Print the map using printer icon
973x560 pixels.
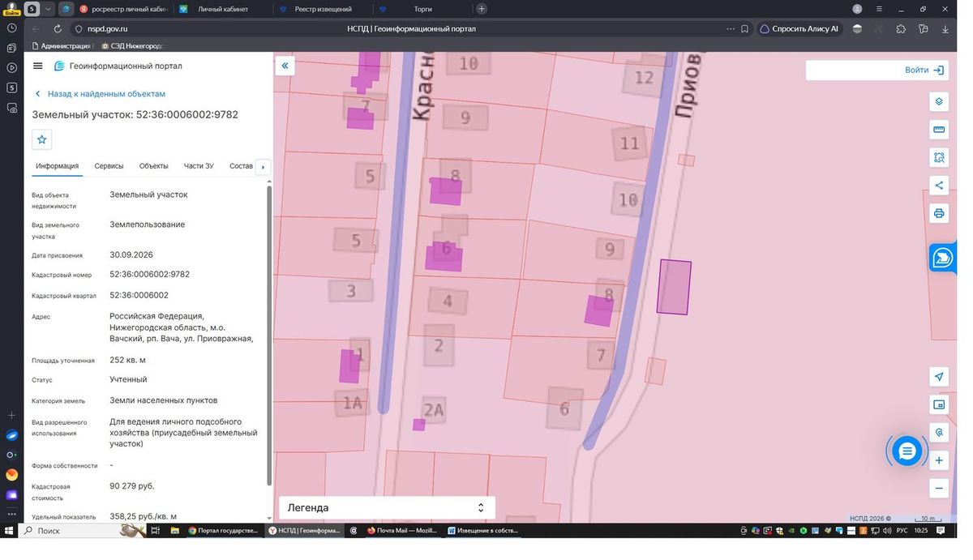click(x=939, y=213)
